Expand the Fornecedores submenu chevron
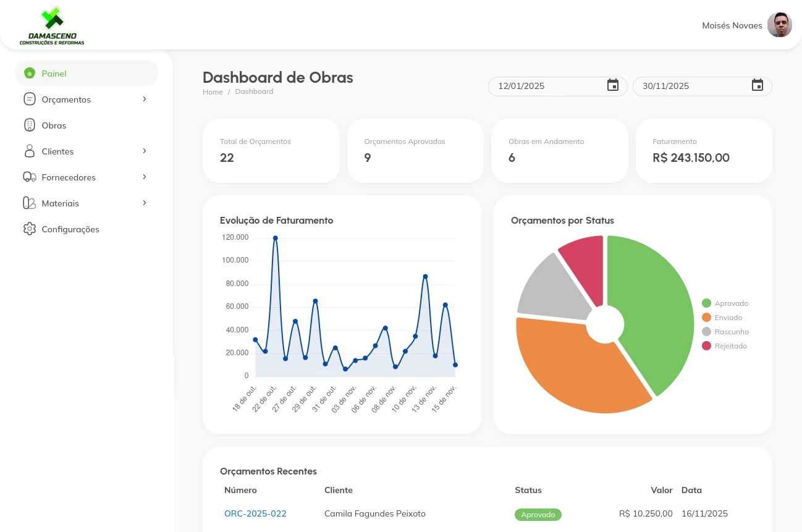 pyautogui.click(x=145, y=177)
